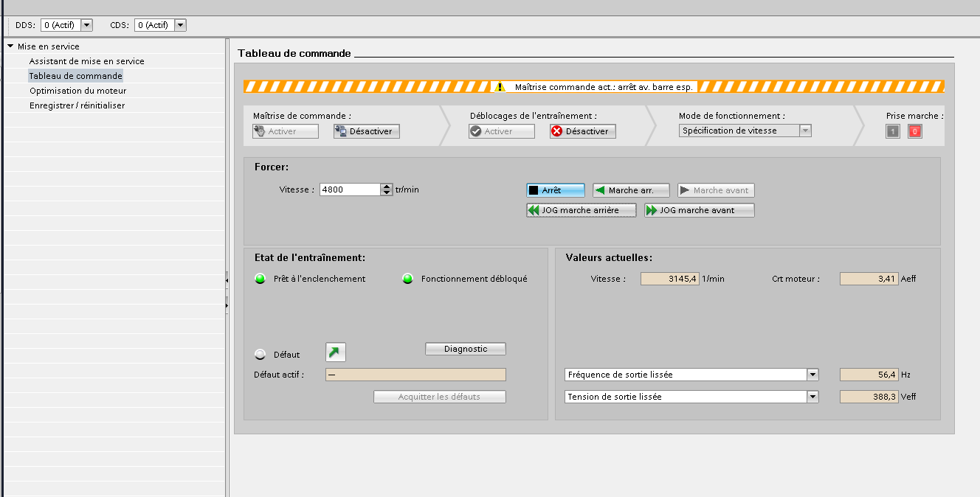This screenshot has width=980, height=497.
Task: Click Marche arr. reverse run button
Action: tap(631, 190)
